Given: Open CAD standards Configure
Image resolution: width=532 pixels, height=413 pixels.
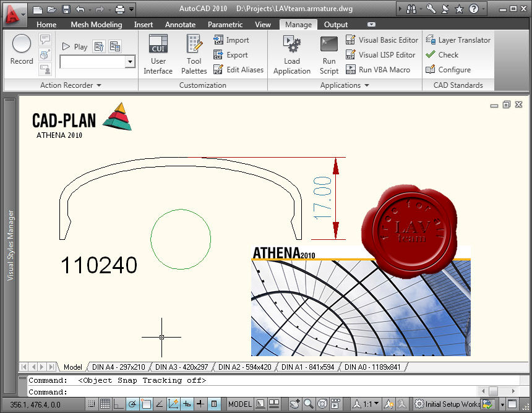Looking at the screenshot, I should click(x=448, y=69).
